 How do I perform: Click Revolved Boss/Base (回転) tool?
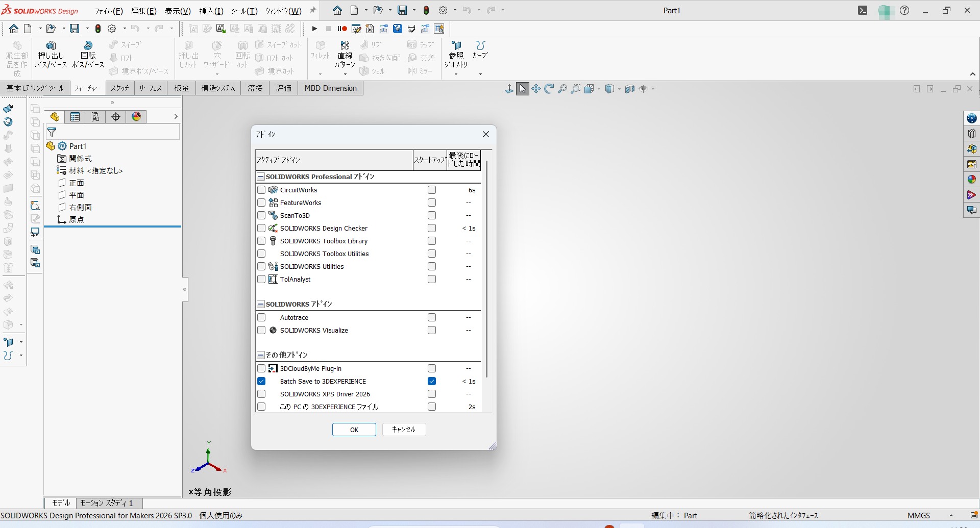point(88,55)
